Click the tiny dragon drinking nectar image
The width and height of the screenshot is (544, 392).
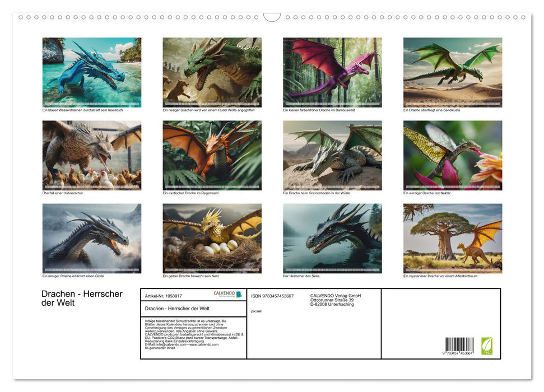click(452, 155)
